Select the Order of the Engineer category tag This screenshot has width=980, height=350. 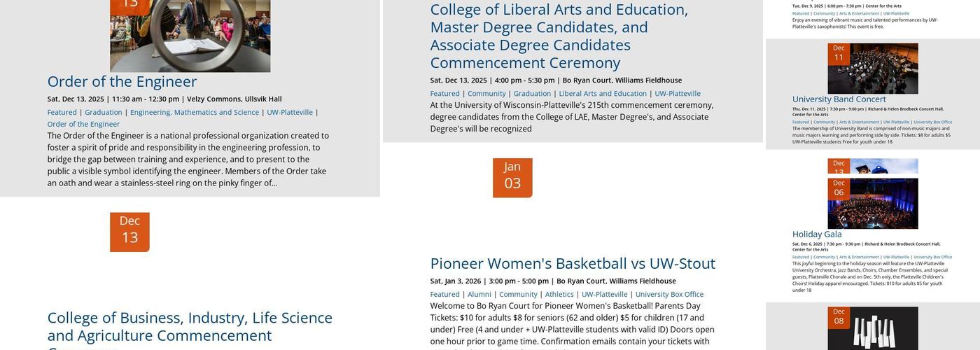point(83,124)
